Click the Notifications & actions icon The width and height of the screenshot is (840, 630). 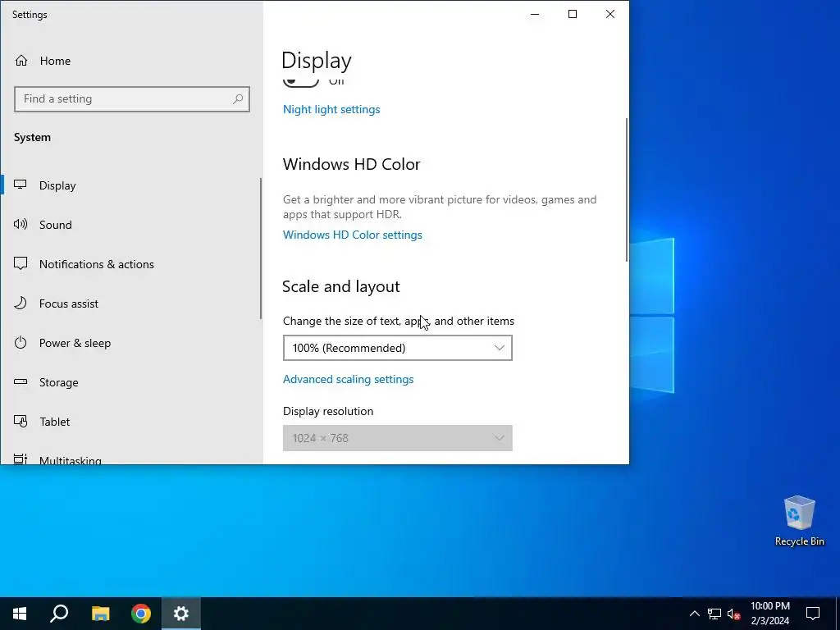pyautogui.click(x=21, y=263)
